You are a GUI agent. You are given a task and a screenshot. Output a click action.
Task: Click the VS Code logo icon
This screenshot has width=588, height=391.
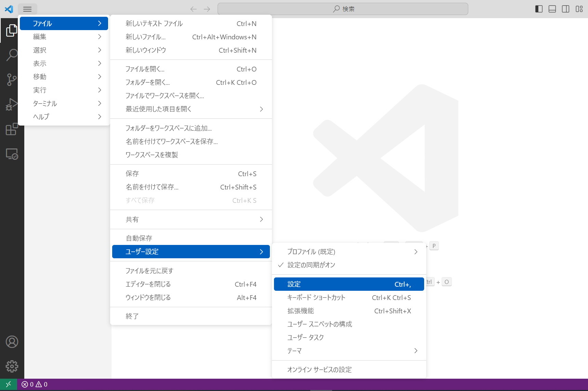[9, 9]
